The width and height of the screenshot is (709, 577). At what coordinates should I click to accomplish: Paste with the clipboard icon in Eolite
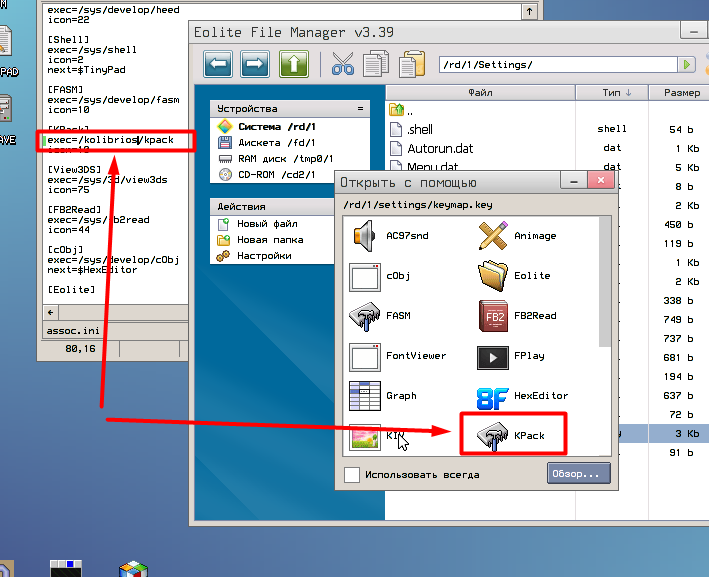(x=411, y=64)
